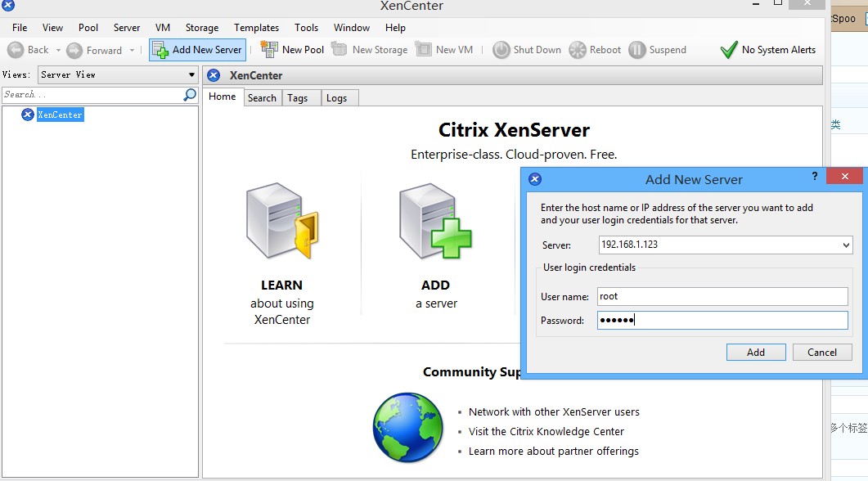The width and height of the screenshot is (868, 481).
Task: Click the LEARN about using XenCenter icon
Action: click(x=282, y=221)
